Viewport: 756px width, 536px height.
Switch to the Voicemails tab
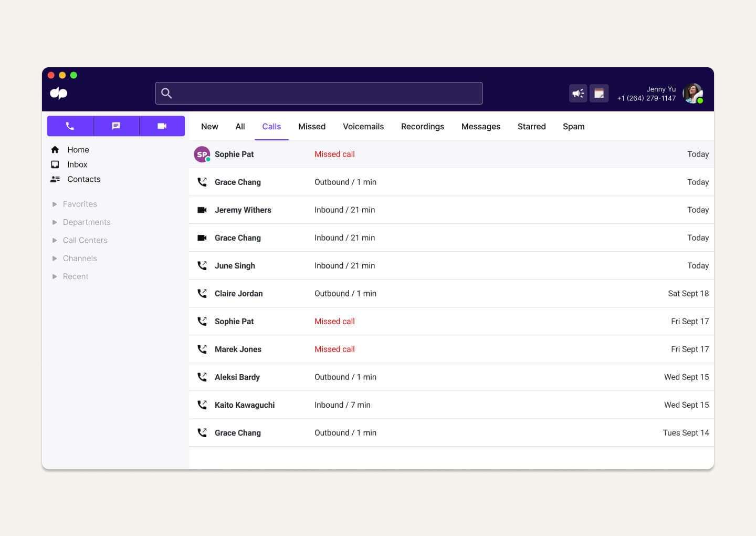pyautogui.click(x=363, y=127)
